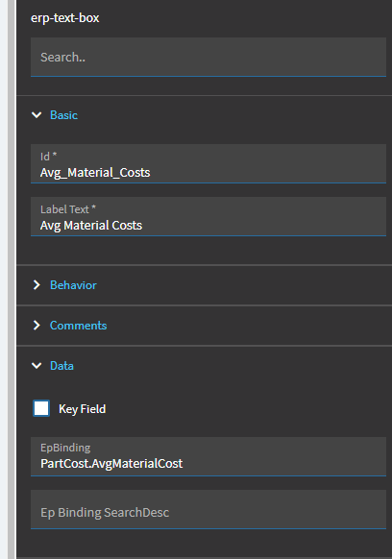
Task: Click the Data section heading
Action: (61, 366)
